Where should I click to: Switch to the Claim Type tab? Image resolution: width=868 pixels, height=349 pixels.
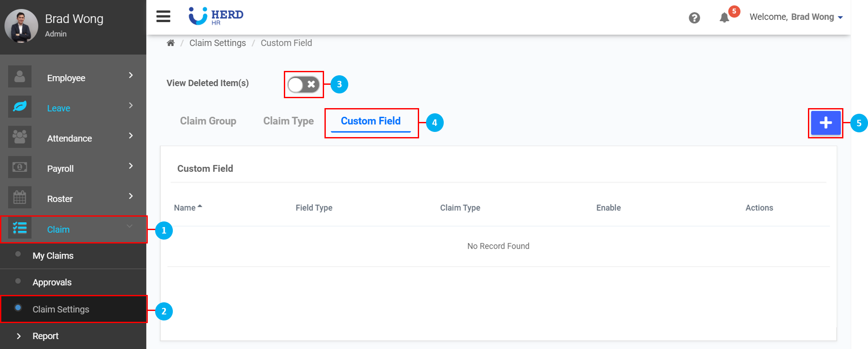pyautogui.click(x=289, y=121)
